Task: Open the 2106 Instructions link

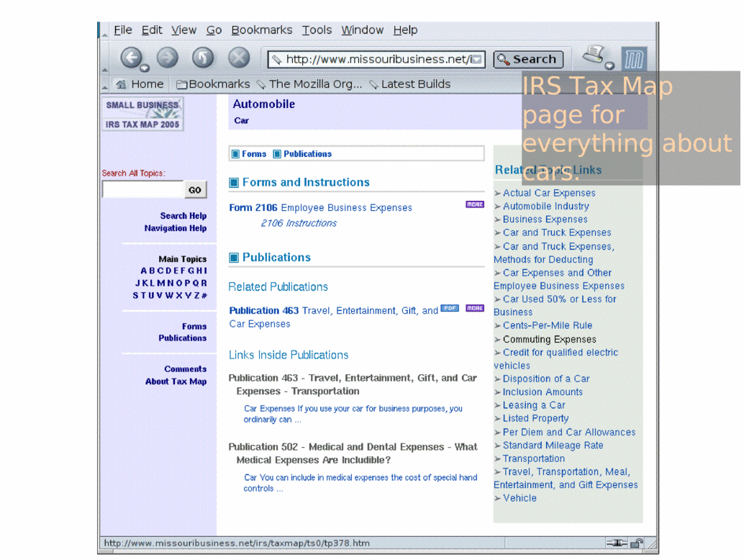Action: coord(299,223)
